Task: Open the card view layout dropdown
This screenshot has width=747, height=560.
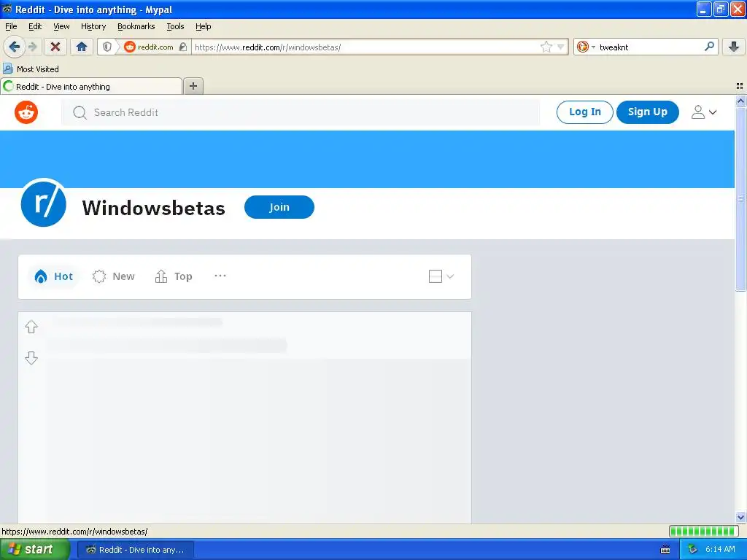Action: (441, 276)
